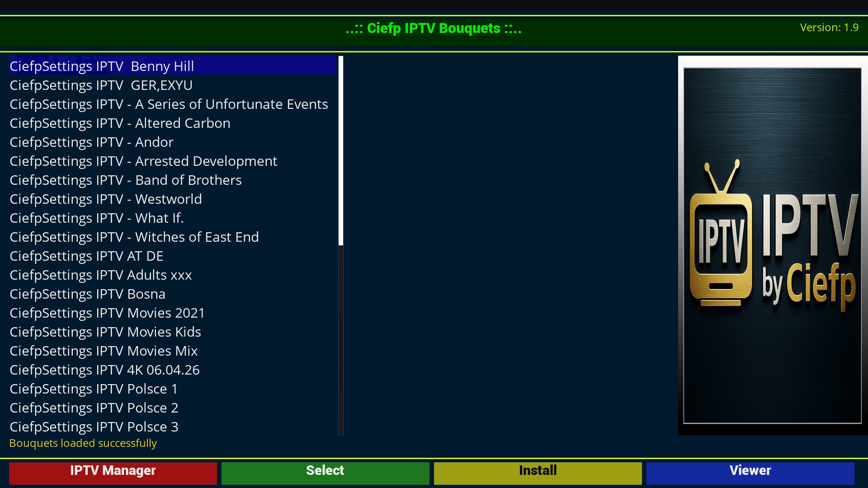Pick the What If. bouquet
The width and height of the screenshot is (868, 488).
[x=172, y=218]
